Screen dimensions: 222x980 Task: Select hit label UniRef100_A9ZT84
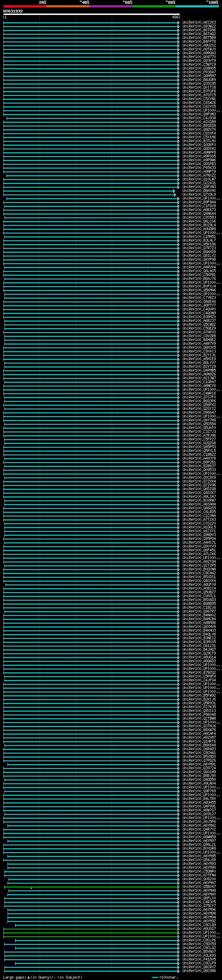pyautogui.click(x=199, y=561)
